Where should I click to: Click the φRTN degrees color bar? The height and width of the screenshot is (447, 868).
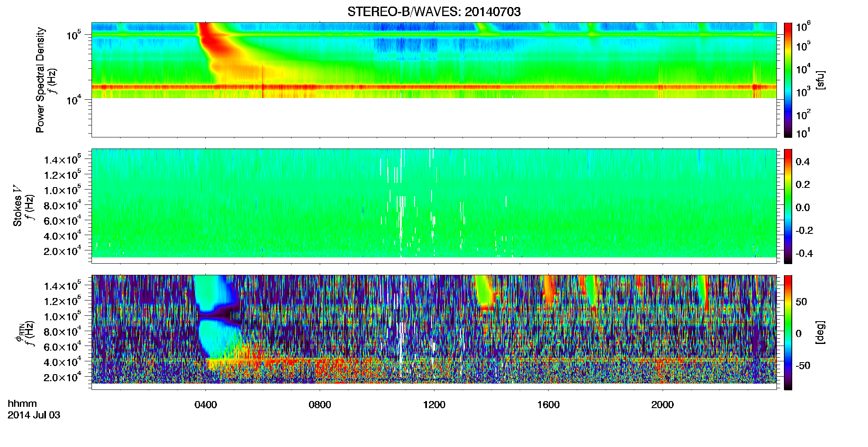(788, 332)
